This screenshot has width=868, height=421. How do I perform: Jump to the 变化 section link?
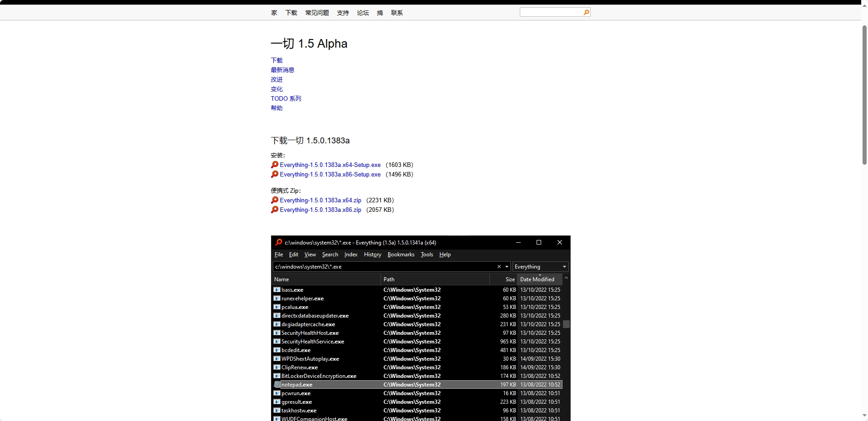(x=276, y=89)
